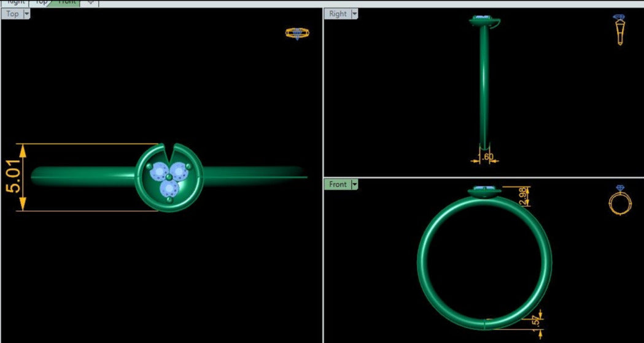
Task: Select the Right tab in tab bar
Action: (x=16, y=2)
